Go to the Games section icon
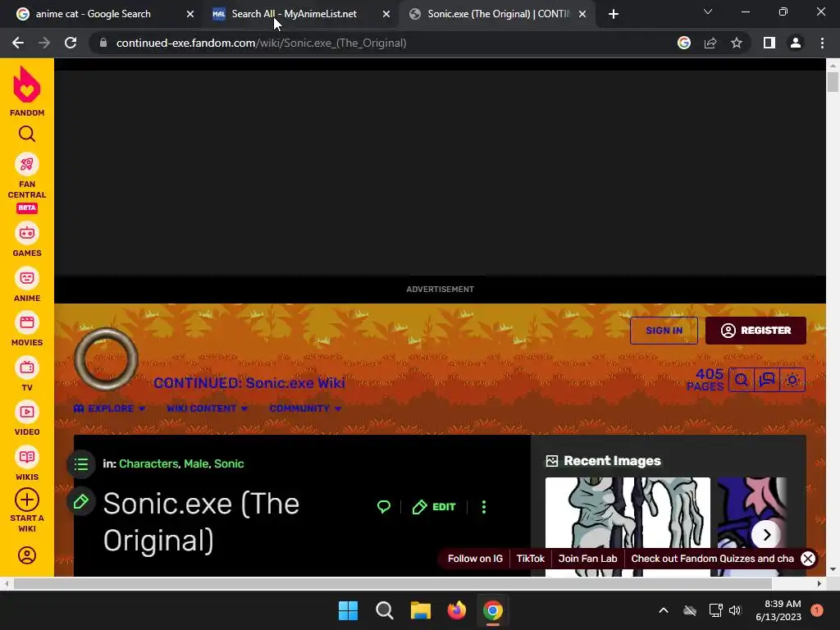Viewport: 840px width, 630px height. pyautogui.click(x=27, y=234)
